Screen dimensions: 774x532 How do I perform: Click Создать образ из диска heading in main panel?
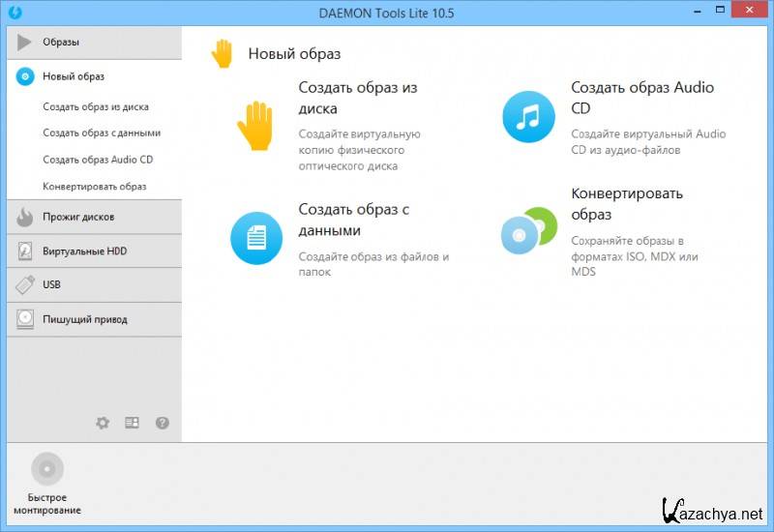(x=358, y=98)
